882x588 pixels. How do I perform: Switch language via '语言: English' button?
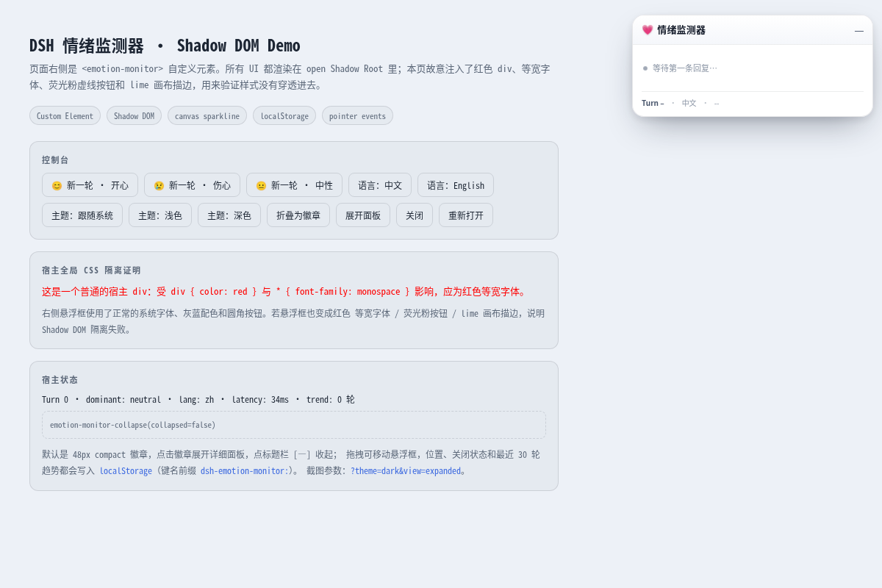(456, 185)
